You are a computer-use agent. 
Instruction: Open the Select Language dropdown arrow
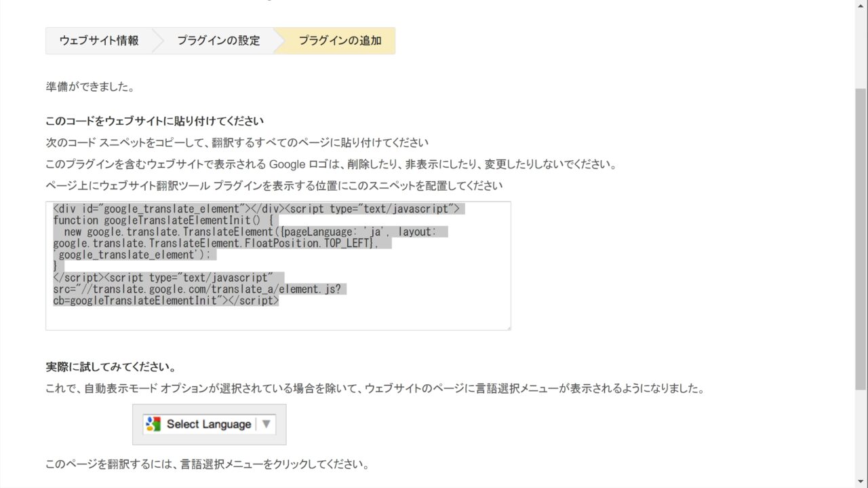(266, 424)
